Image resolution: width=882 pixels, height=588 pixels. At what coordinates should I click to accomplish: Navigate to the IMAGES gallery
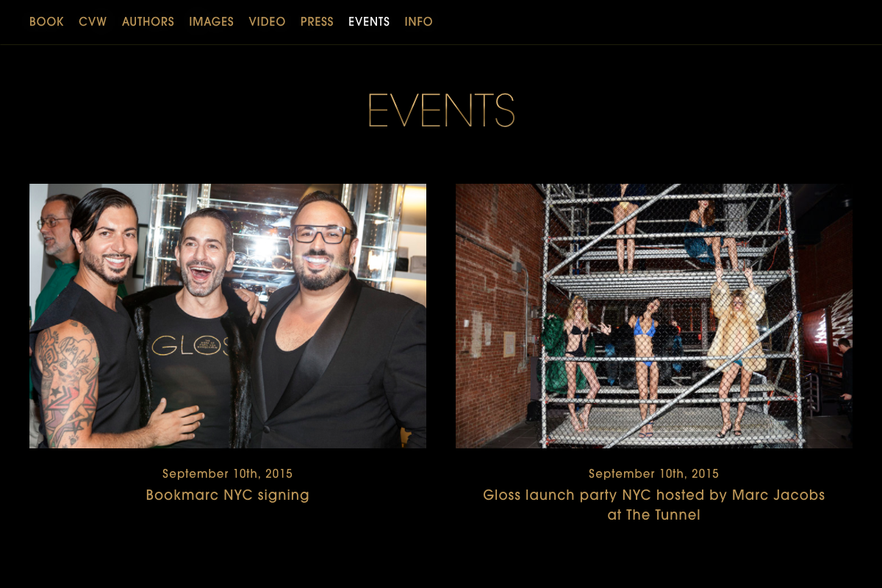[211, 22]
